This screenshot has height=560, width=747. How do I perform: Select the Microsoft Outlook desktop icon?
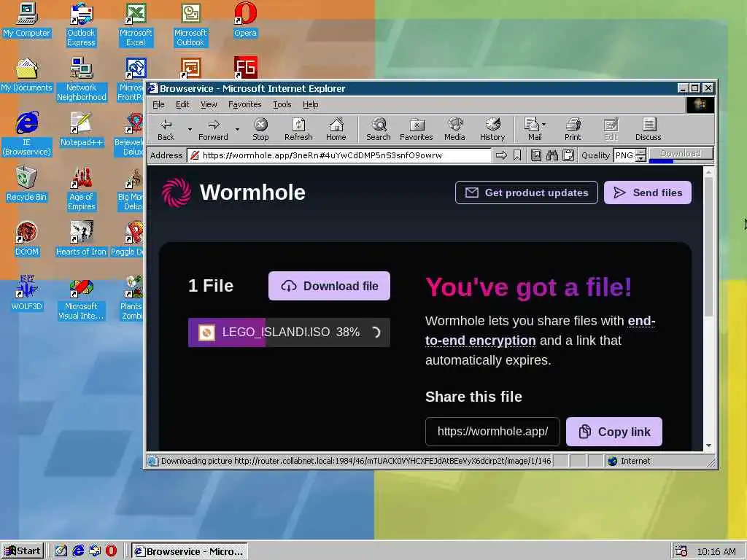pos(190,25)
